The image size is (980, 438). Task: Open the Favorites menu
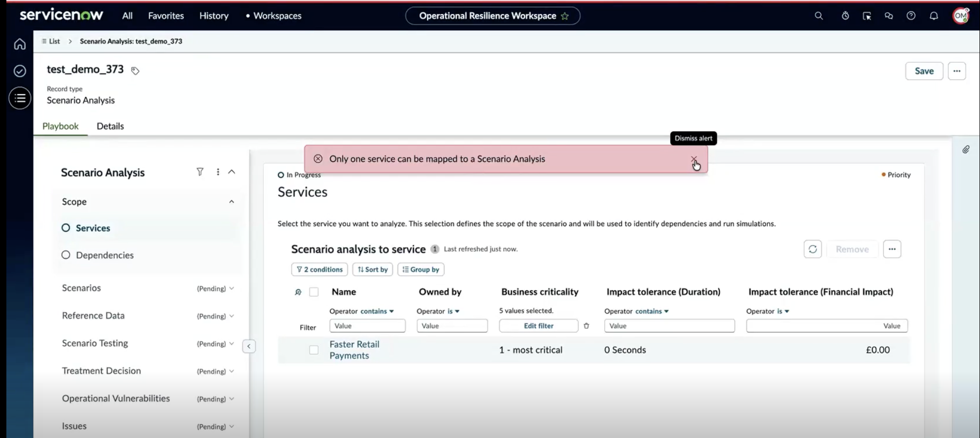[x=166, y=16]
